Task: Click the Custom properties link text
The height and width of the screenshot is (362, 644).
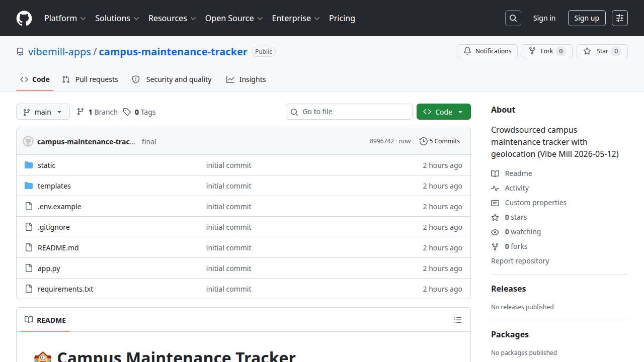Action: 536,203
